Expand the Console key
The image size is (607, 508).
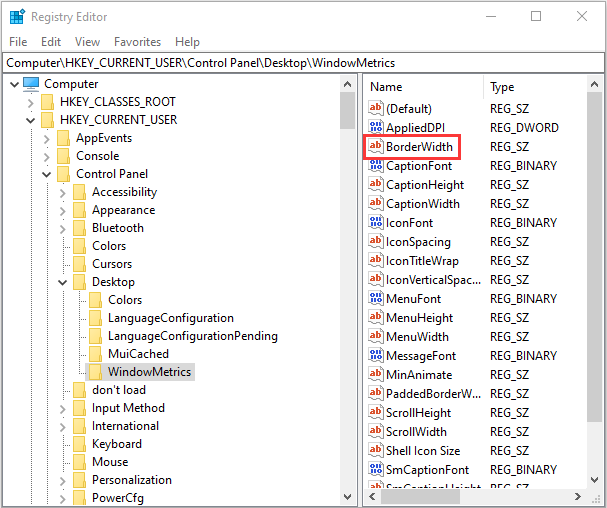[x=46, y=156]
